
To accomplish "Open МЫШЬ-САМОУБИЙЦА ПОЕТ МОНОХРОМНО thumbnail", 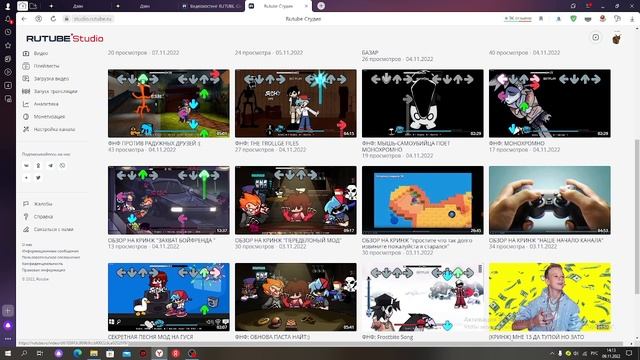I will (x=422, y=103).
